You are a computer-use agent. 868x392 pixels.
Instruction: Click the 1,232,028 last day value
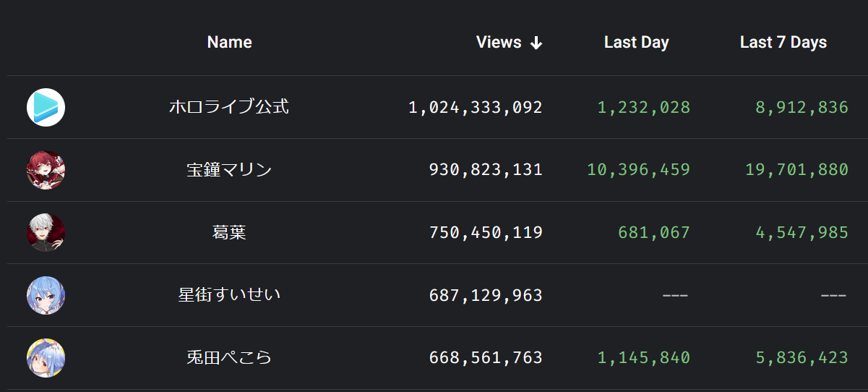[644, 108]
